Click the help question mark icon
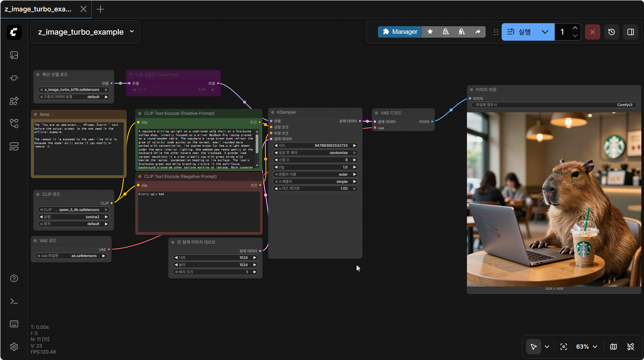644x360 pixels. point(14,278)
